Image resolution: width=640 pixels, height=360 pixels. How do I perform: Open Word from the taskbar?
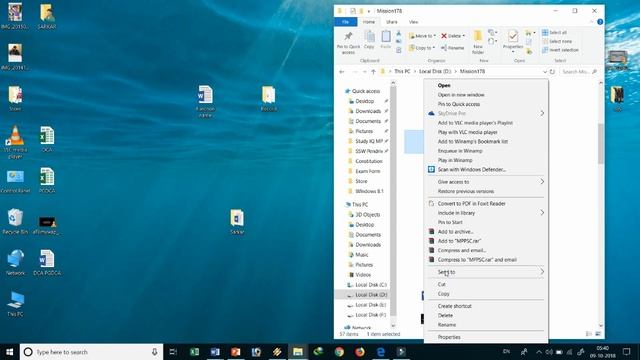pyautogui.click(x=215, y=352)
